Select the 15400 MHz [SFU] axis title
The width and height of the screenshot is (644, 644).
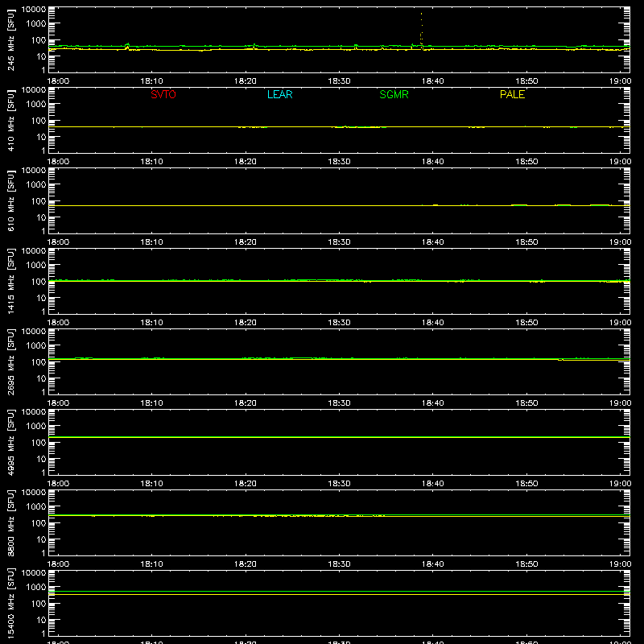pos(11,603)
